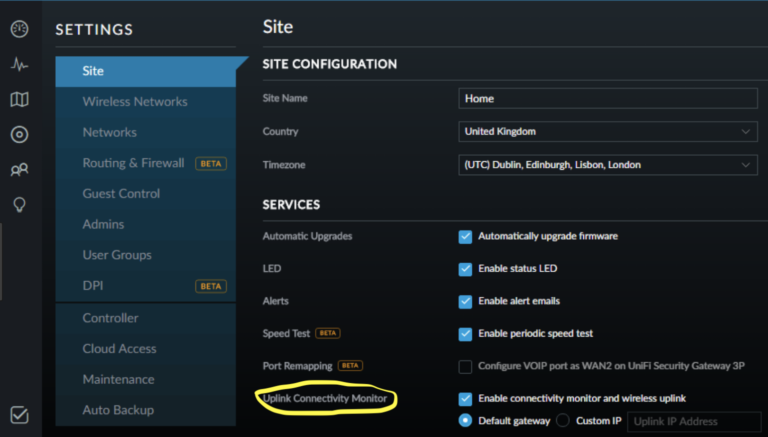The width and height of the screenshot is (768, 437).
Task: Open Guest Control settings
Action: 145,194
